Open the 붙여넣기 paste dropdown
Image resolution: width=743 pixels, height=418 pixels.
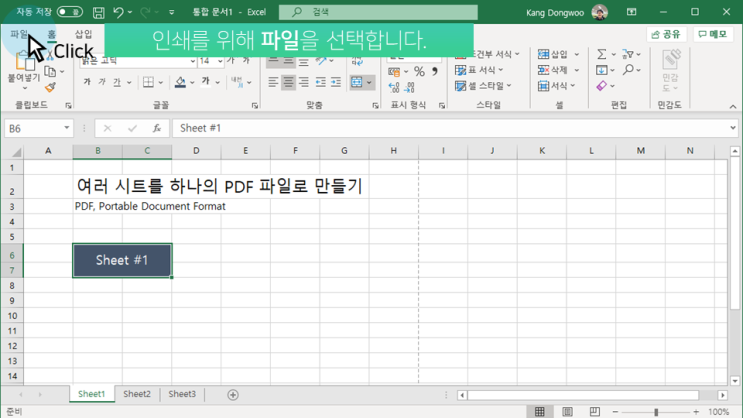(24, 88)
